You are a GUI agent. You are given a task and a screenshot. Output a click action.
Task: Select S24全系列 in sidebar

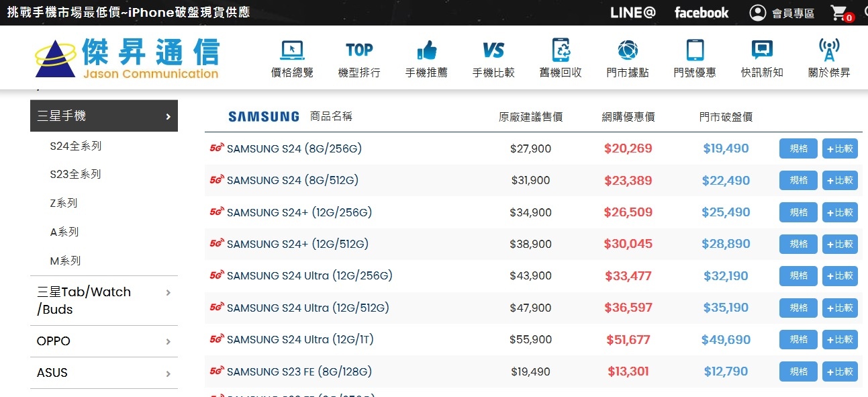[76, 146]
